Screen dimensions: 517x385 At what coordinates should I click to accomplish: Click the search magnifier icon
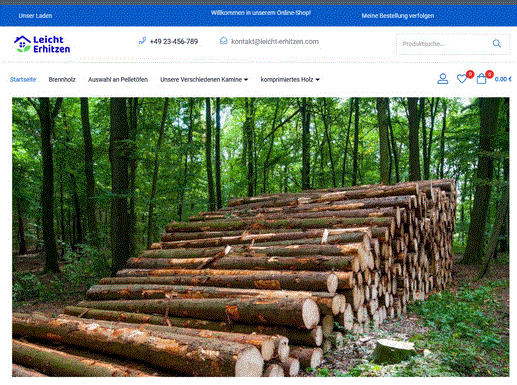(x=497, y=44)
